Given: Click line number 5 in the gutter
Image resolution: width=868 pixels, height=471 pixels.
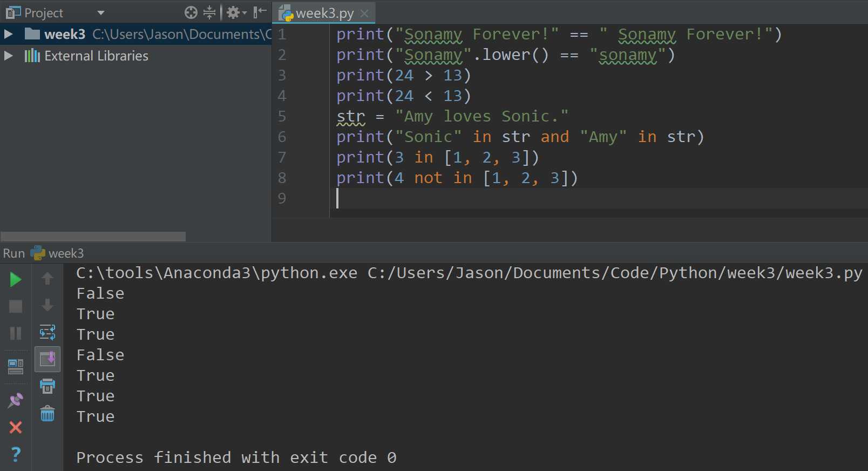Looking at the screenshot, I should 282,116.
